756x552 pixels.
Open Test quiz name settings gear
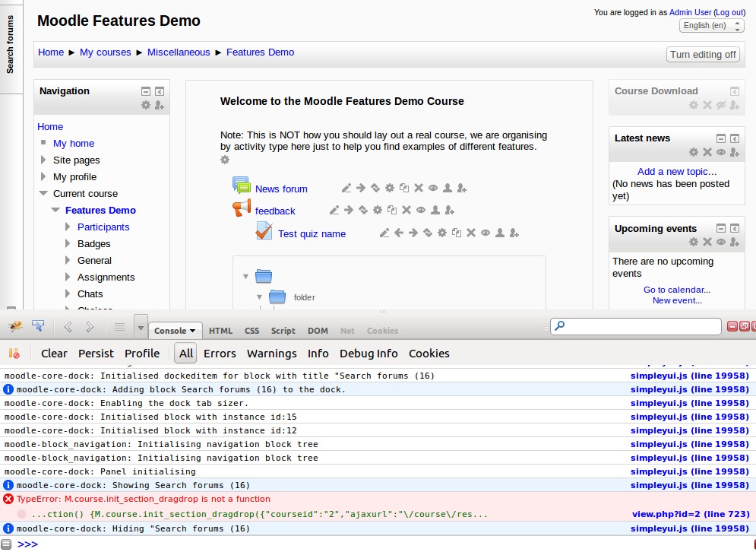(442, 233)
